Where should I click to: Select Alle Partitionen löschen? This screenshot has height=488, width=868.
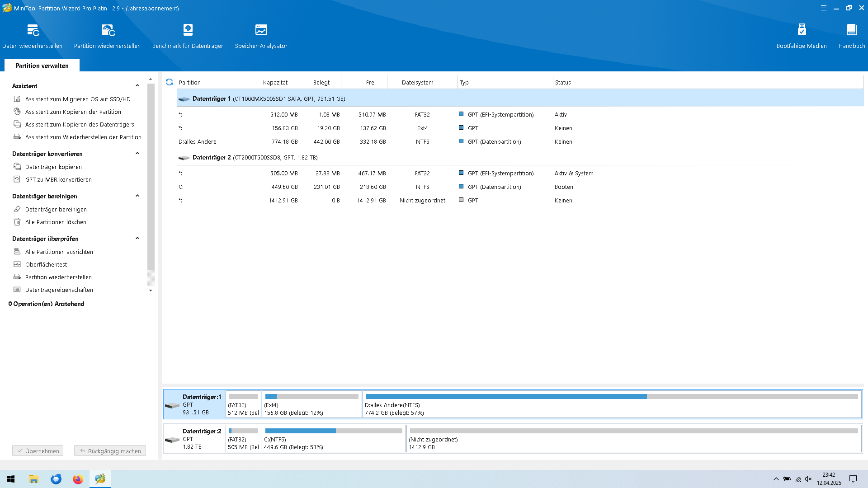[x=56, y=222]
